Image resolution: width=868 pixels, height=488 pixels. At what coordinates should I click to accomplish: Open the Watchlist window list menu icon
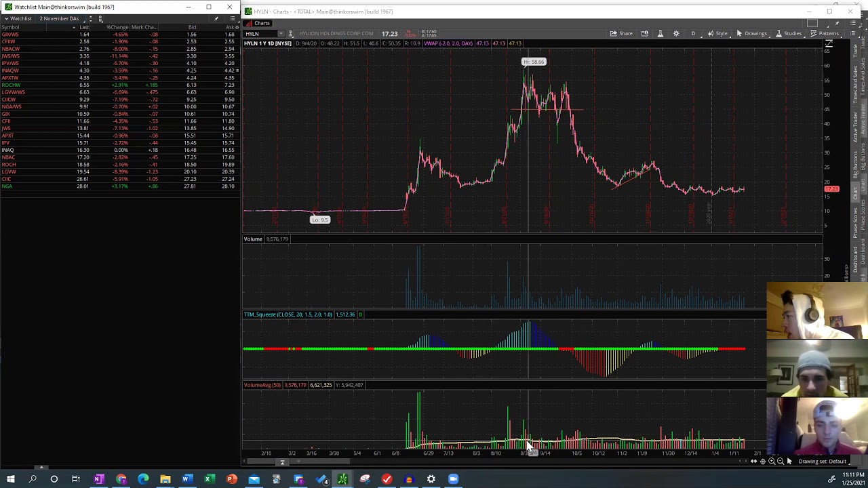point(233,18)
